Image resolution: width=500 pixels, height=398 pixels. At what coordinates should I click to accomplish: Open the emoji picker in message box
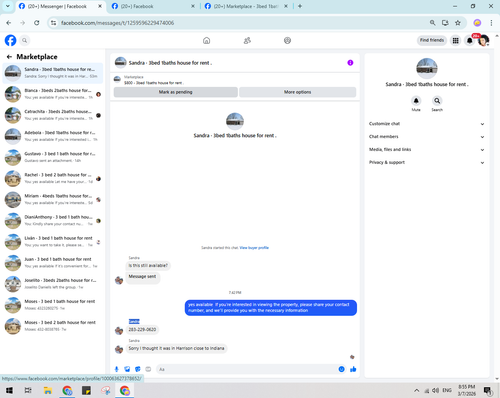pos(341,369)
